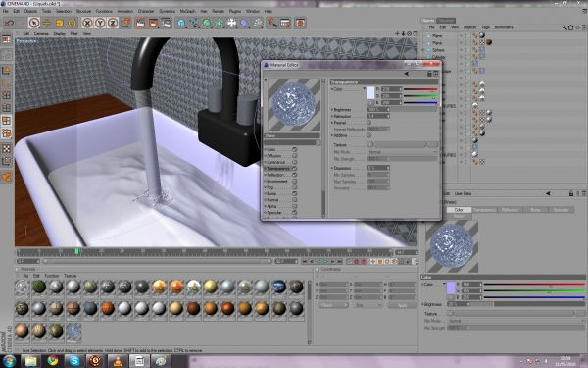Open the deformer objects icon
The height and width of the screenshot is (368, 588).
244,23
